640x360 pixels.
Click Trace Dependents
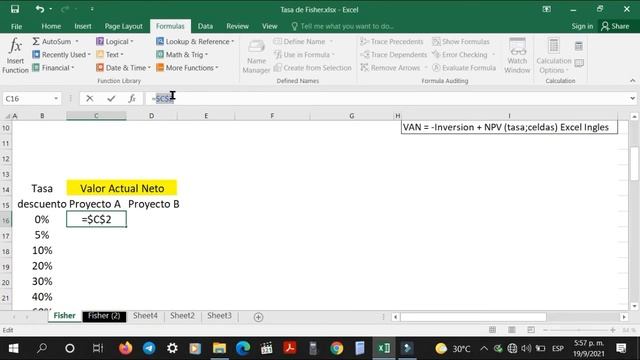coord(393,55)
